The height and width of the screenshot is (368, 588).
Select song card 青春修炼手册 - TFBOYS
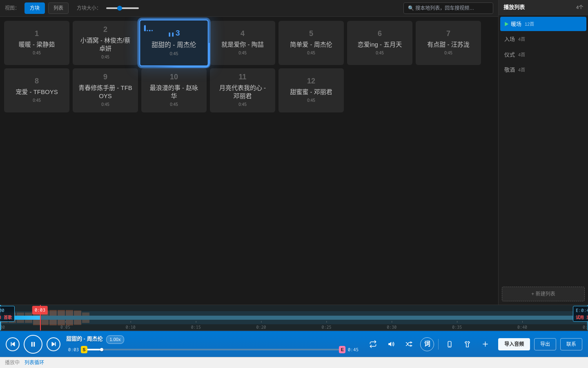pyautogui.click(x=105, y=90)
